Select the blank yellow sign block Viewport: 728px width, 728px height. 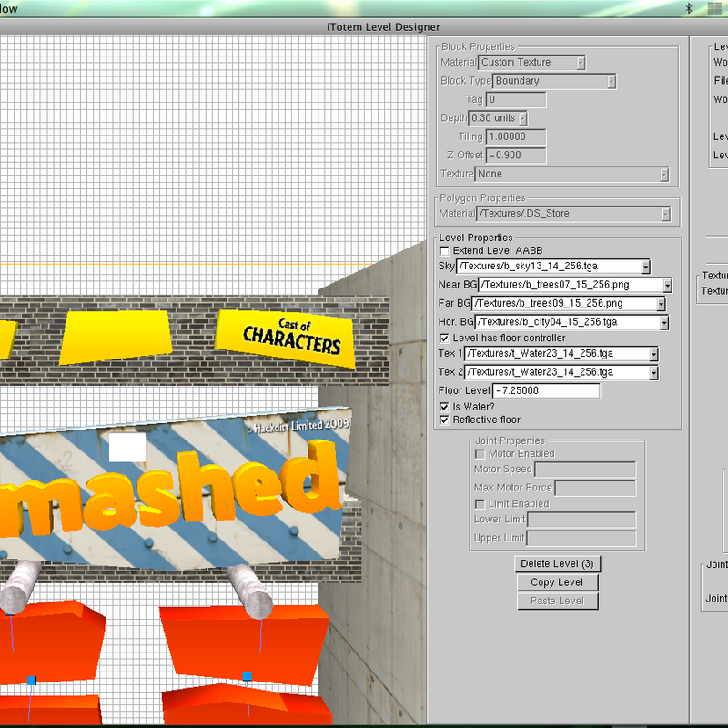[x=116, y=337]
